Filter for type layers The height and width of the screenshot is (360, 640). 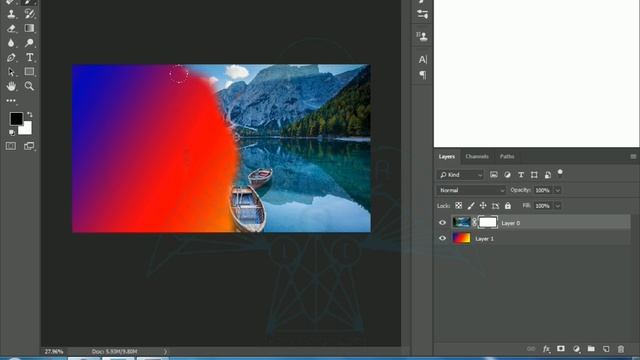521,175
